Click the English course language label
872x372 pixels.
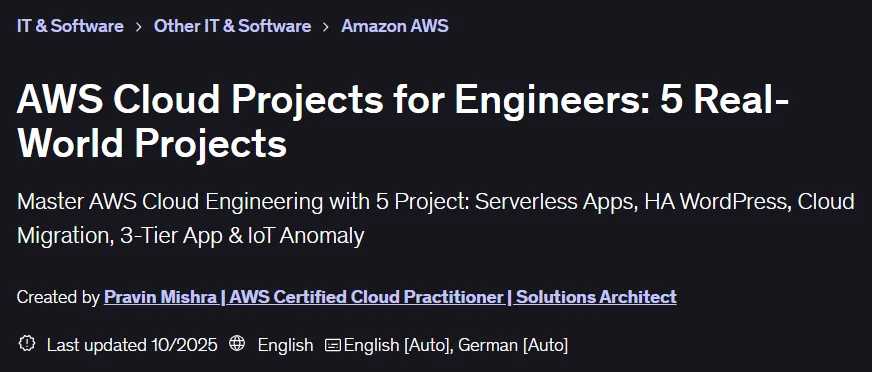(x=285, y=345)
